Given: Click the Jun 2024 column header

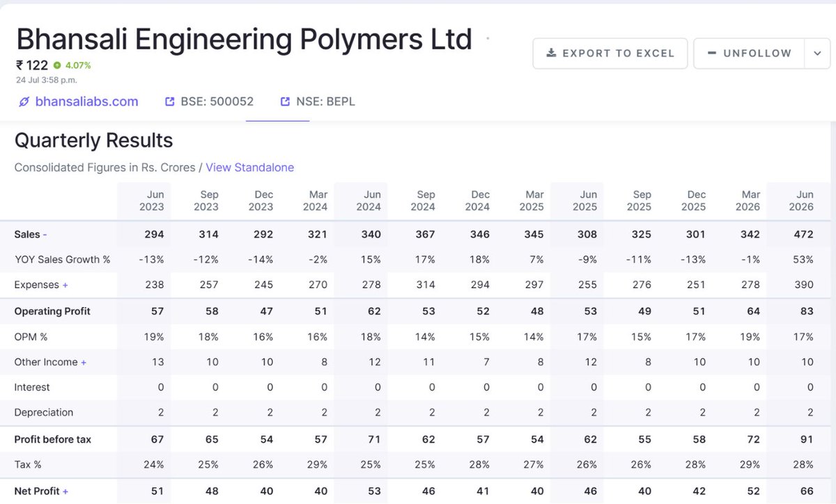Looking at the screenshot, I should click(x=369, y=200).
